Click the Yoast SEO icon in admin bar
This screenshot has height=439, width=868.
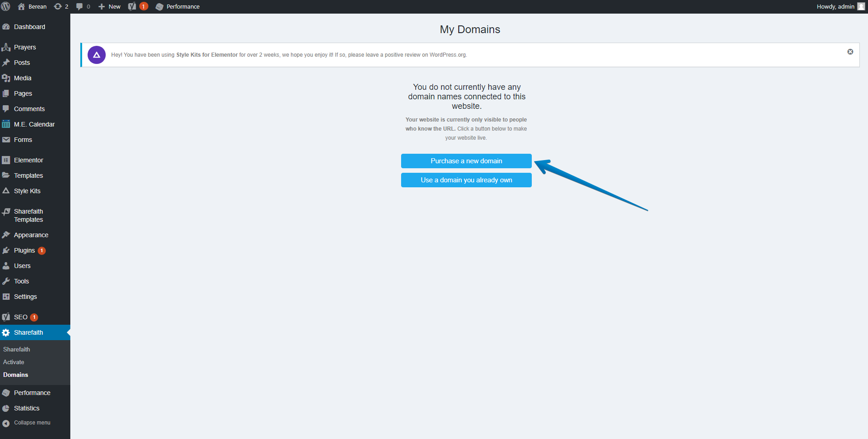[132, 6]
